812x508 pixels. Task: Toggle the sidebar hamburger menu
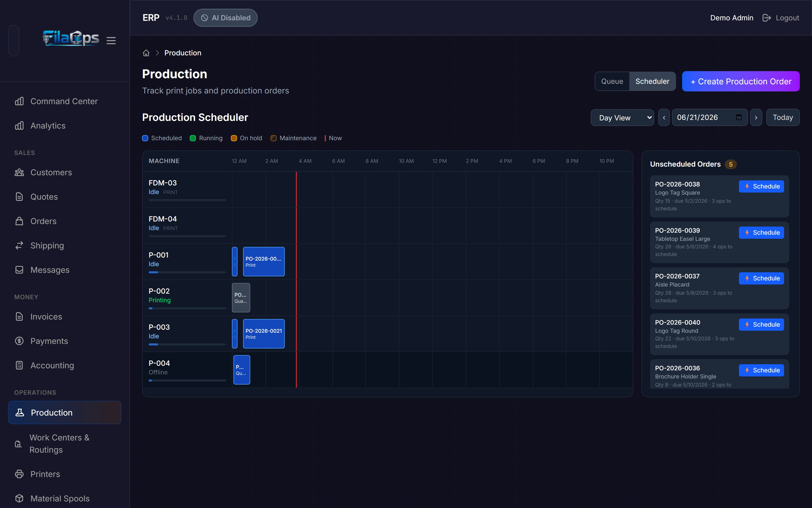pos(111,41)
